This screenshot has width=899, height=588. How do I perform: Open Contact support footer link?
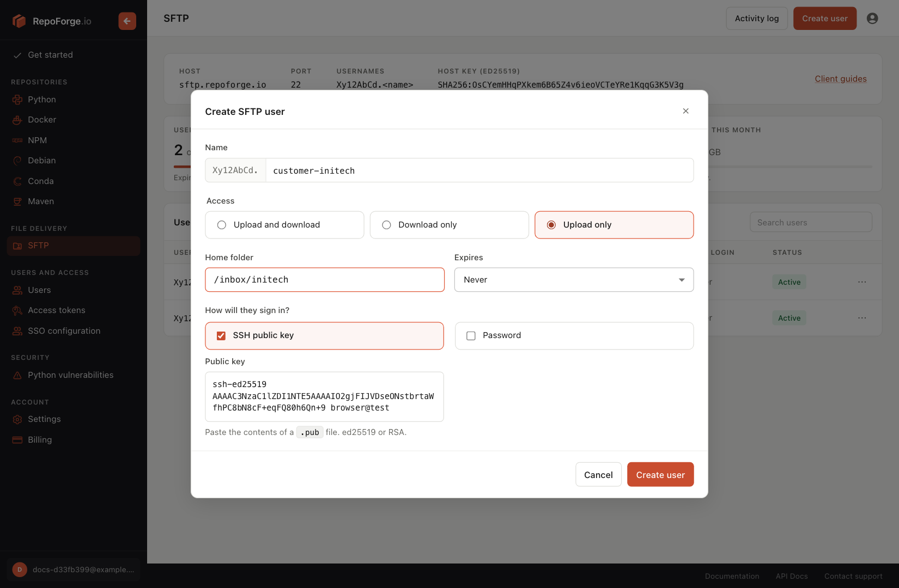pos(853,576)
